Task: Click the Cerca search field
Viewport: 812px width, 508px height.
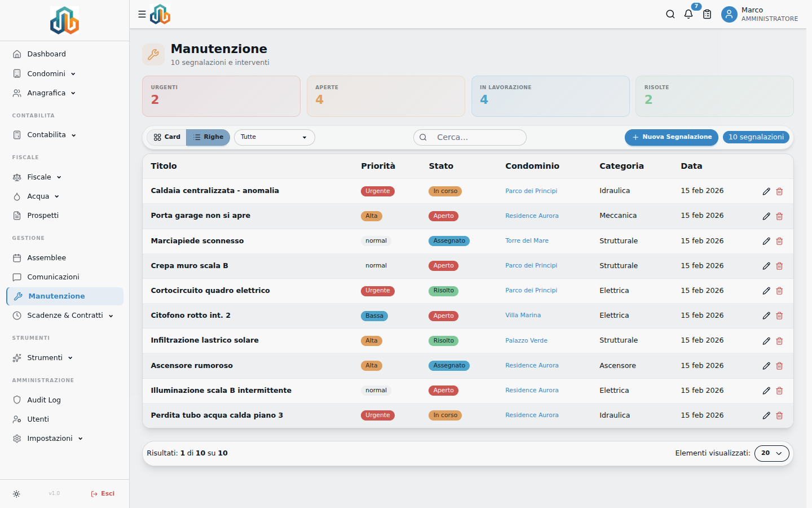Action: pyautogui.click(x=470, y=137)
